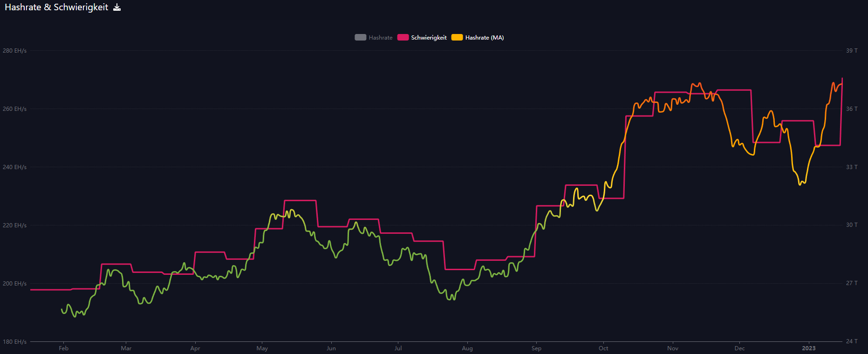The image size is (868, 354).
Task: Click the pink Schwierigkeit legend color swatch
Action: [x=403, y=38]
